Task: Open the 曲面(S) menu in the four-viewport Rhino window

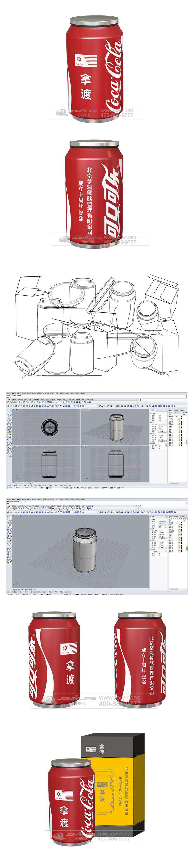Action: click(x=29, y=393)
